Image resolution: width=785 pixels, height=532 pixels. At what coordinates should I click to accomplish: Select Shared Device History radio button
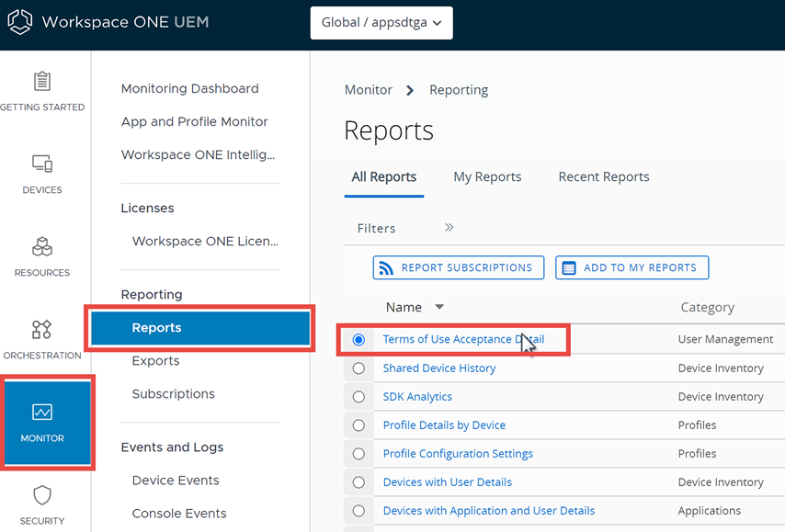click(358, 368)
